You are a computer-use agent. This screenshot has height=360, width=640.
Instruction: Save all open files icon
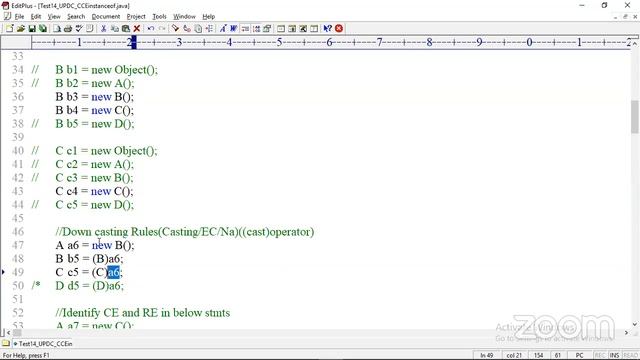pyautogui.click(x=42, y=29)
